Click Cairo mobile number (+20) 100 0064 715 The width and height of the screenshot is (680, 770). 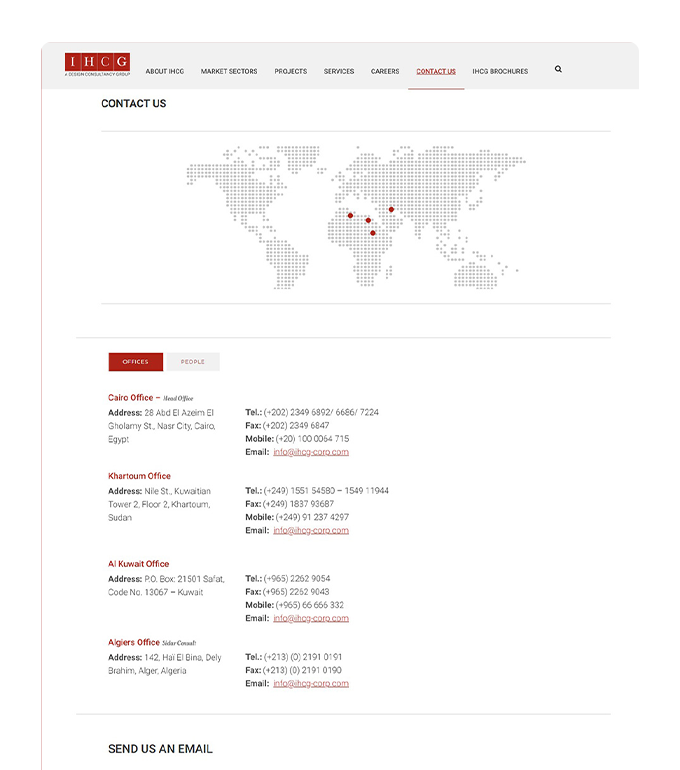[x=312, y=439]
